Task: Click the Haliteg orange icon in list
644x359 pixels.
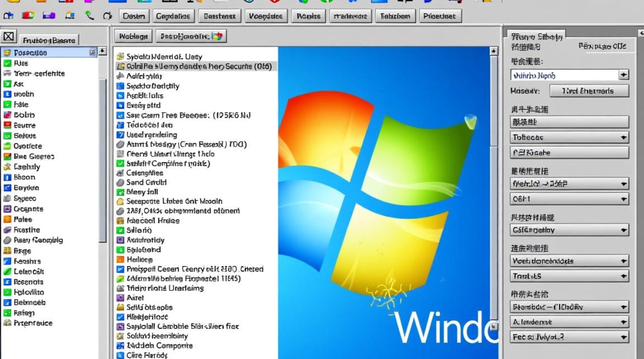Action: (x=121, y=259)
